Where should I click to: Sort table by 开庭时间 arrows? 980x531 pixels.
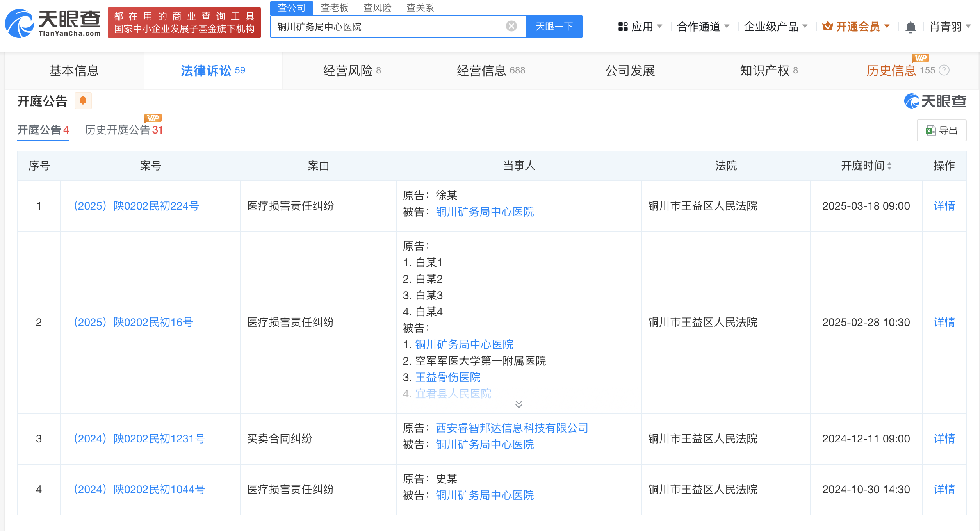click(889, 166)
